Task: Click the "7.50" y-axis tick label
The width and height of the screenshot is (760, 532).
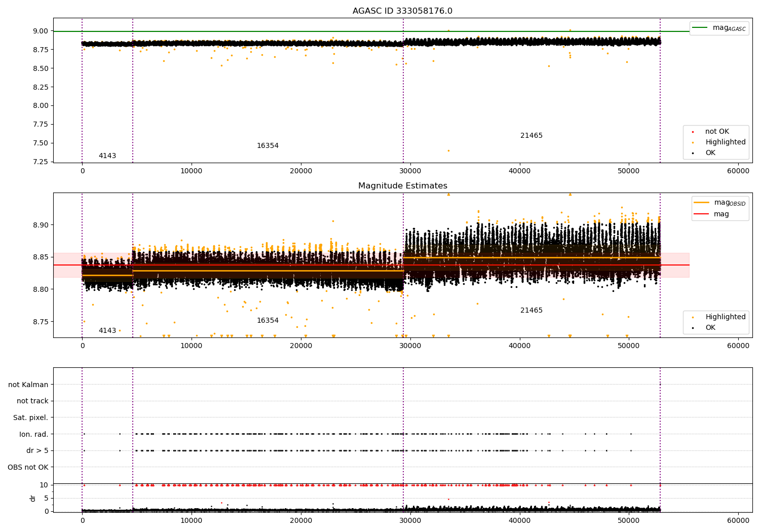Action: coord(41,143)
